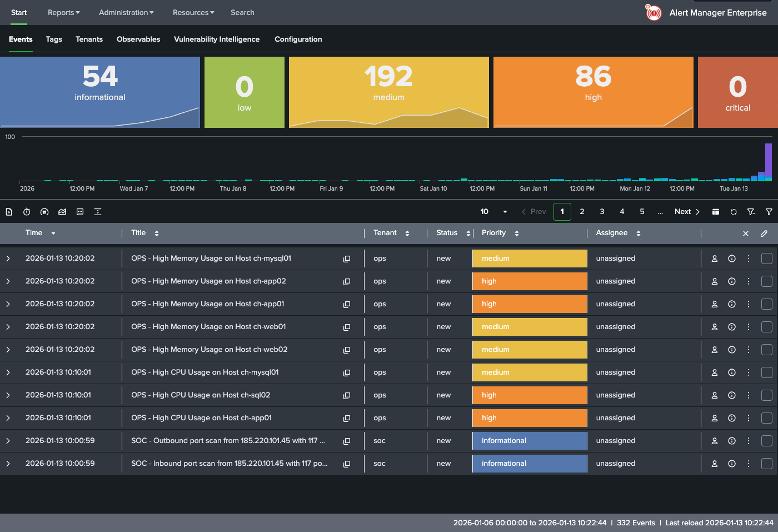Click the chart view icon in toolbar
Viewport: 778px width, 532px height.
(x=62, y=212)
